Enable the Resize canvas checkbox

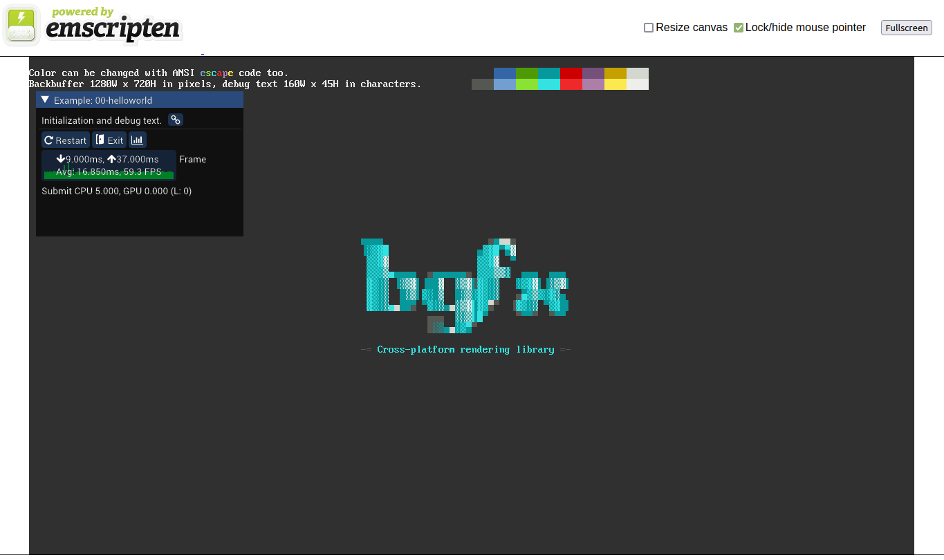648,27
